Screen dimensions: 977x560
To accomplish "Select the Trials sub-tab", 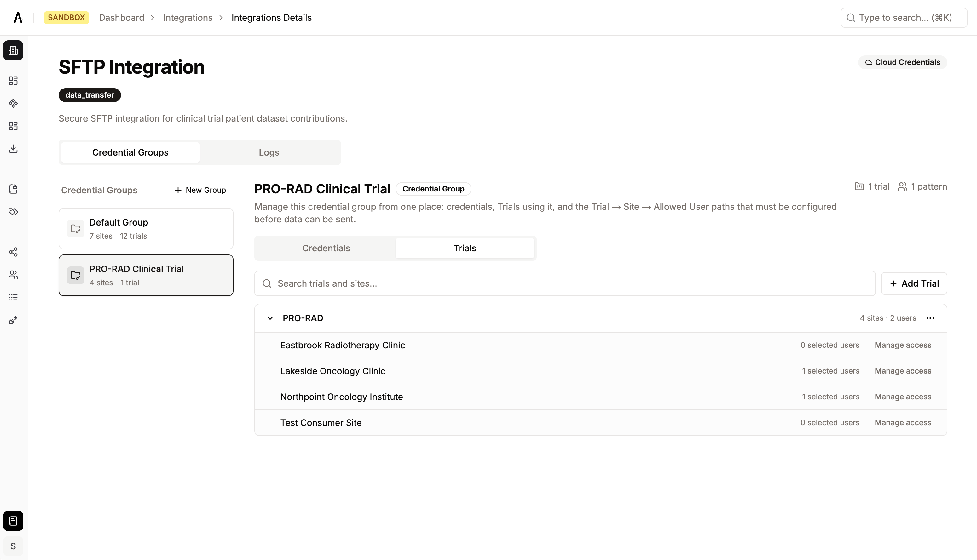I will click(465, 248).
